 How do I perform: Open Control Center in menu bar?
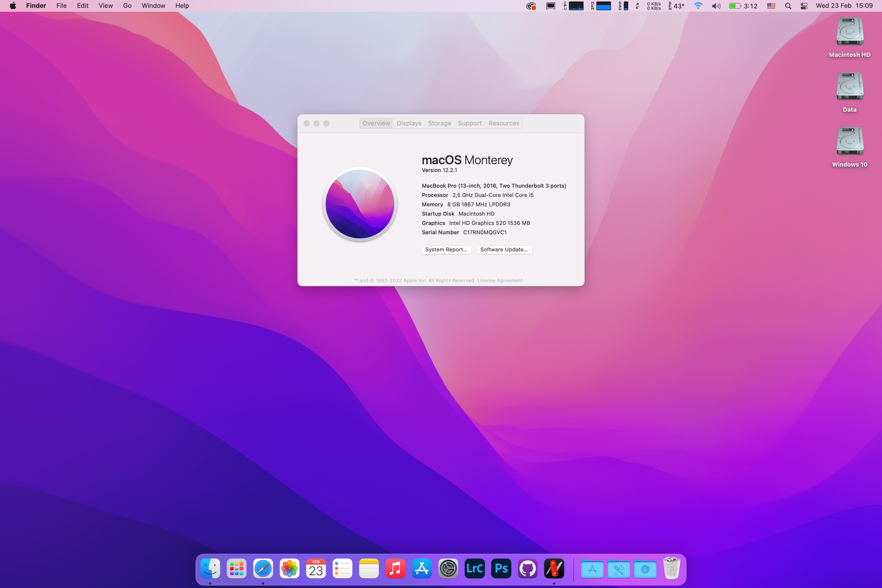coord(804,6)
